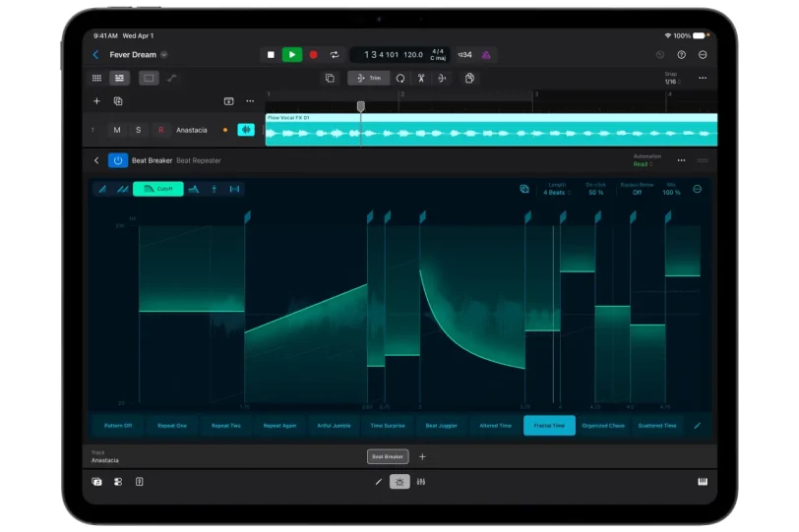The height and width of the screenshot is (532, 799).
Task: Adjust the Mix 100 % value
Action: click(x=671, y=193)
